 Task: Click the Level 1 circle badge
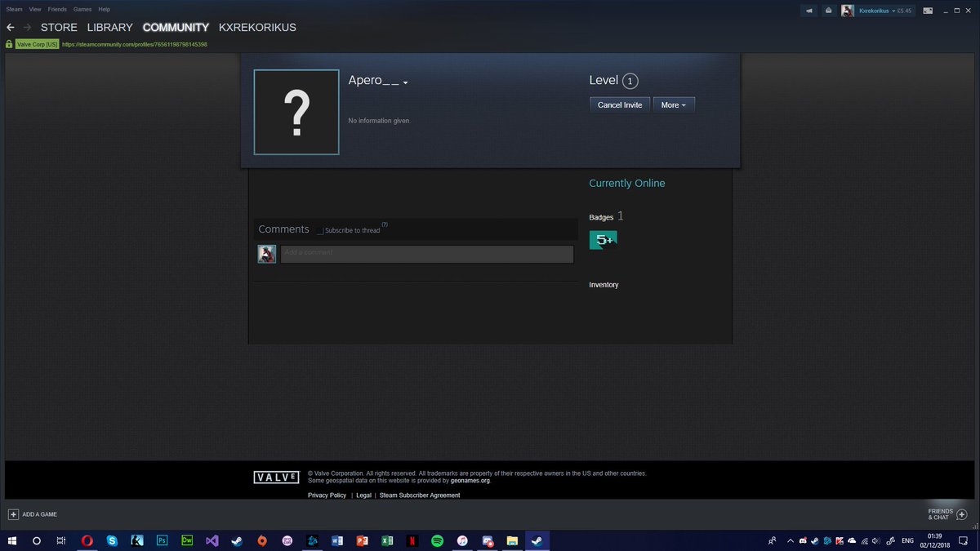coord(630,81)
